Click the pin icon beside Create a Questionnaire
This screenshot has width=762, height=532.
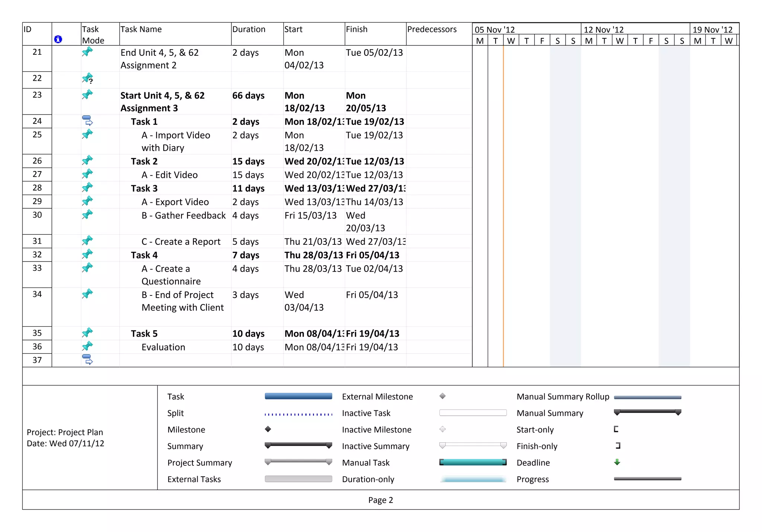[87, 267]
